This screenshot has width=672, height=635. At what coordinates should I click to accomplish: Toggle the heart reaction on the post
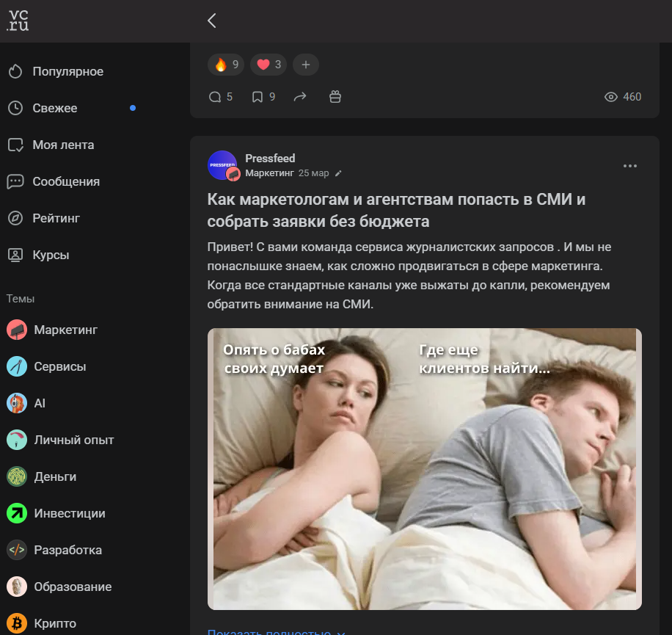pyautogui.click(x=268, y=65)
